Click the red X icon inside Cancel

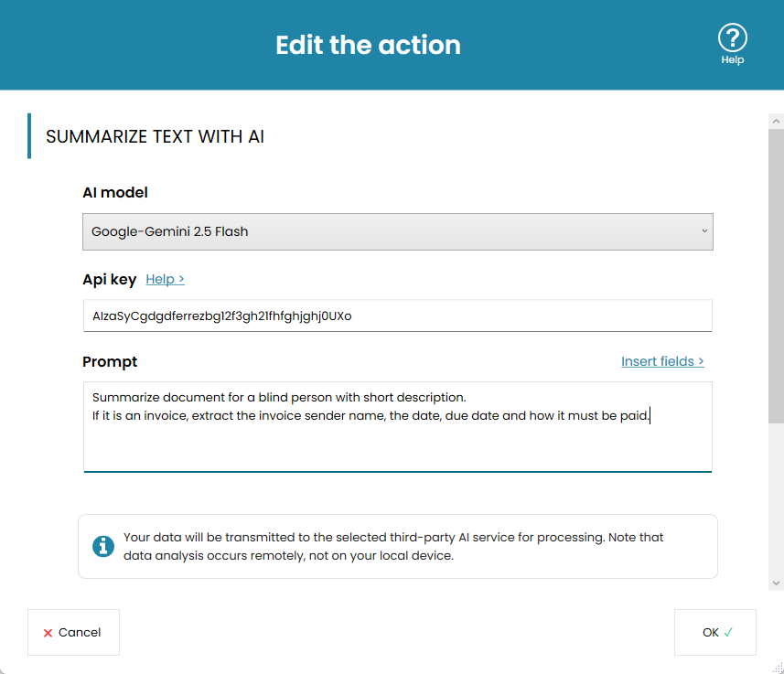tap(49, 632)
